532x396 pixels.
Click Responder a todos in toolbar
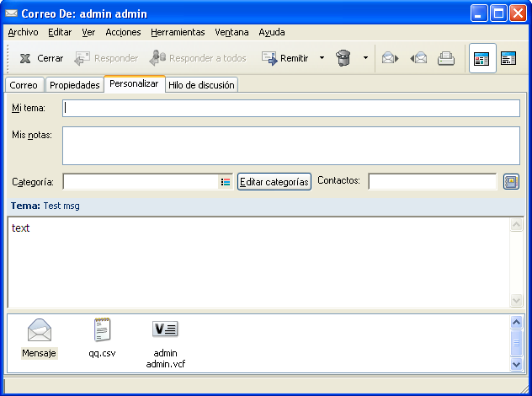tap(198, 58)
